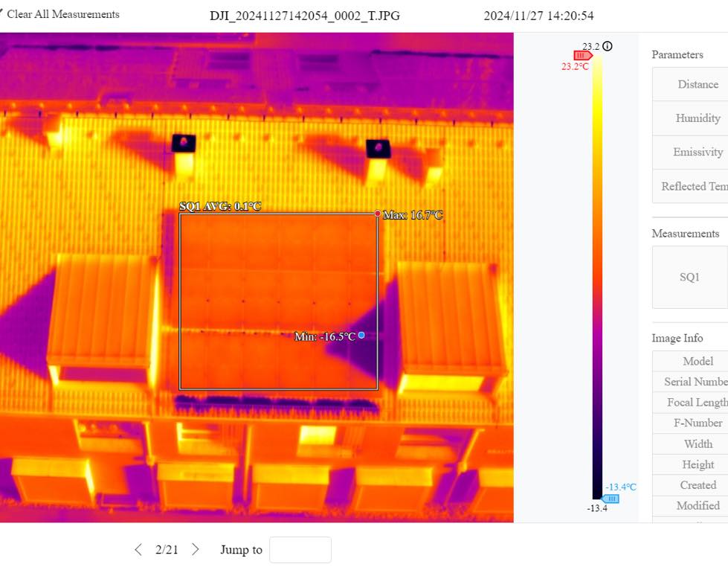Viewport: 728px width, 573px height.
Task: Click the Emissivity parameter row
Action: click(690, 152)
